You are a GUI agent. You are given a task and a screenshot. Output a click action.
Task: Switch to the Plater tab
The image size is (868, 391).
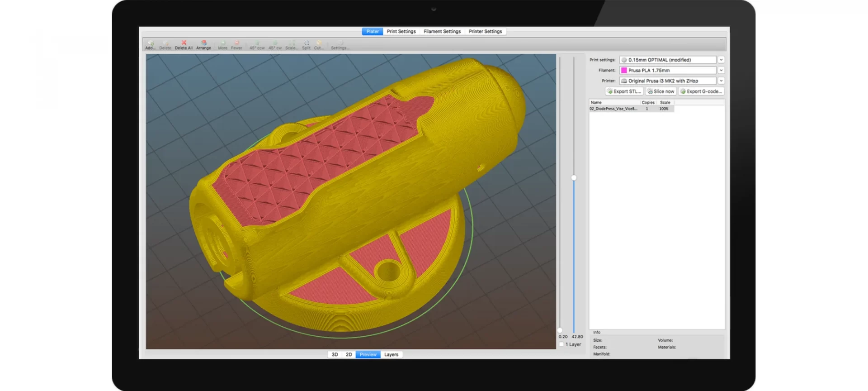coord(373,32)
